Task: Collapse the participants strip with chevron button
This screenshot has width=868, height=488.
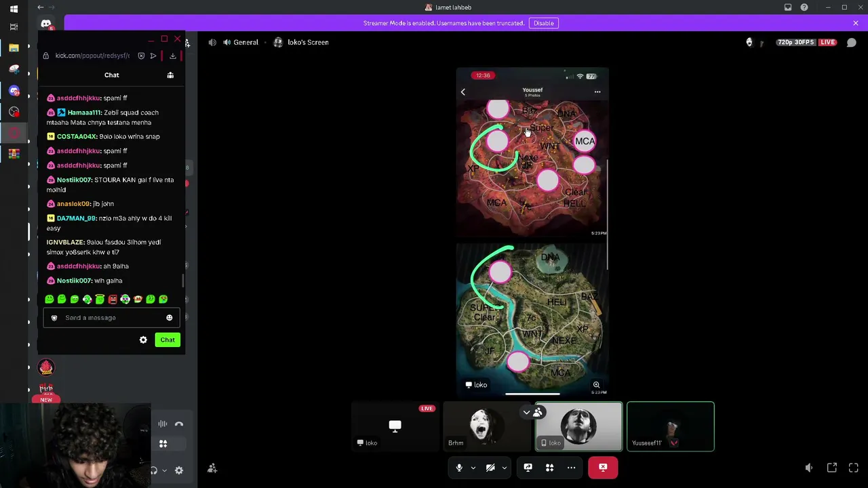Action: 526,412
